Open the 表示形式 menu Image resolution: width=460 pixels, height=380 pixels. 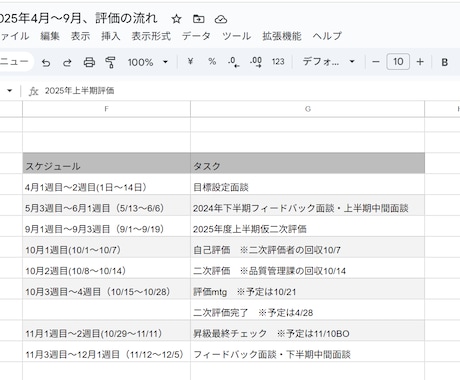pyautogui.click(x=151, y=36)
